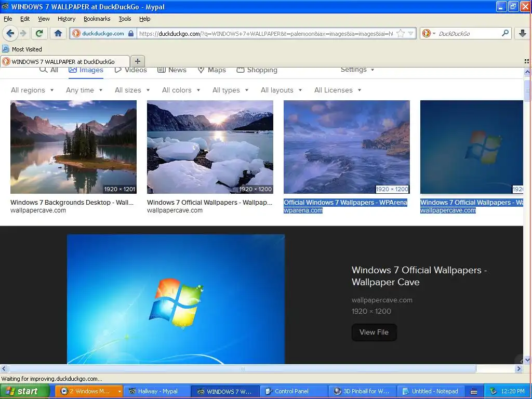532x399 pixels.
Task: Switch to the Videos results tab
Action: [130, 70]
